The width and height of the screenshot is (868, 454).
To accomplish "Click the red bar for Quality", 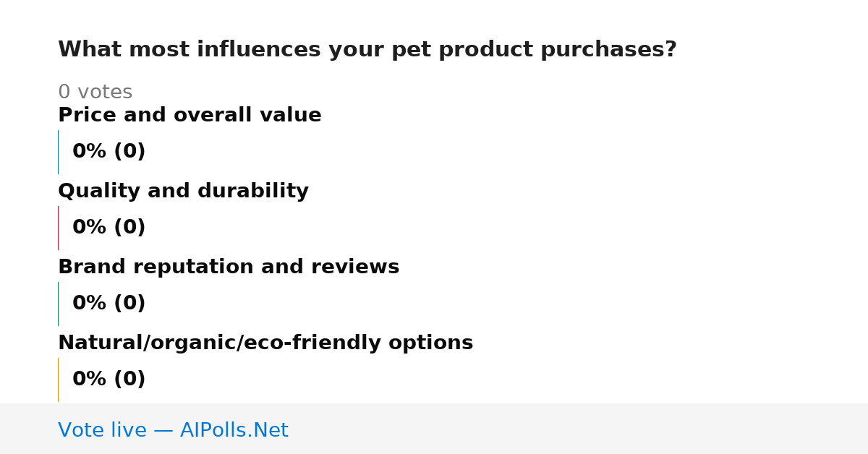I will click(58, 228).
